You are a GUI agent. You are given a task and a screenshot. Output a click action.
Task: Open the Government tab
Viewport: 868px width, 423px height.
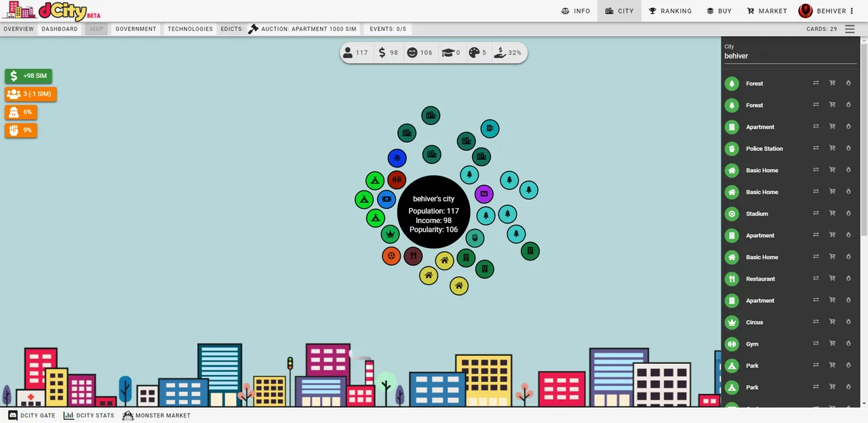coord(136,29)
